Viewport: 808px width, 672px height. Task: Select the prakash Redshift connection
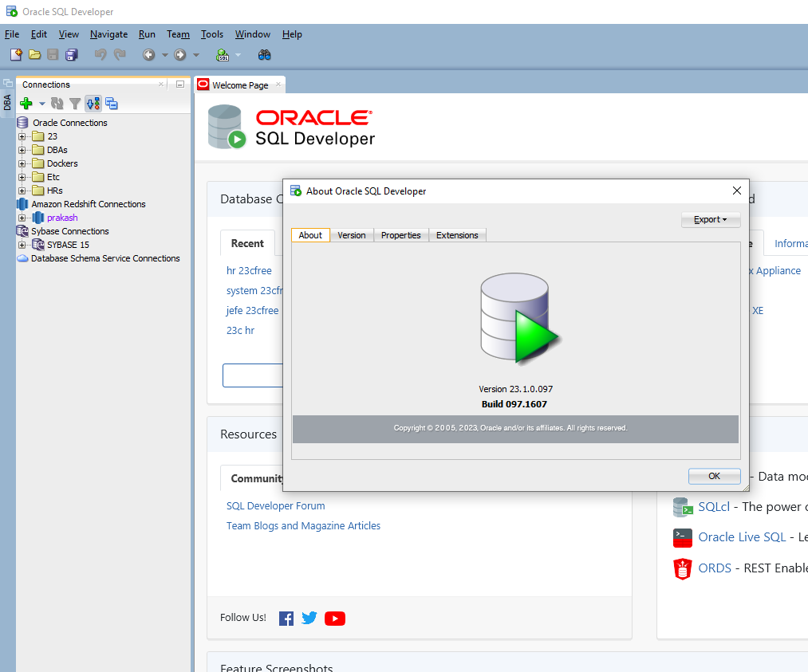point(61,218)
